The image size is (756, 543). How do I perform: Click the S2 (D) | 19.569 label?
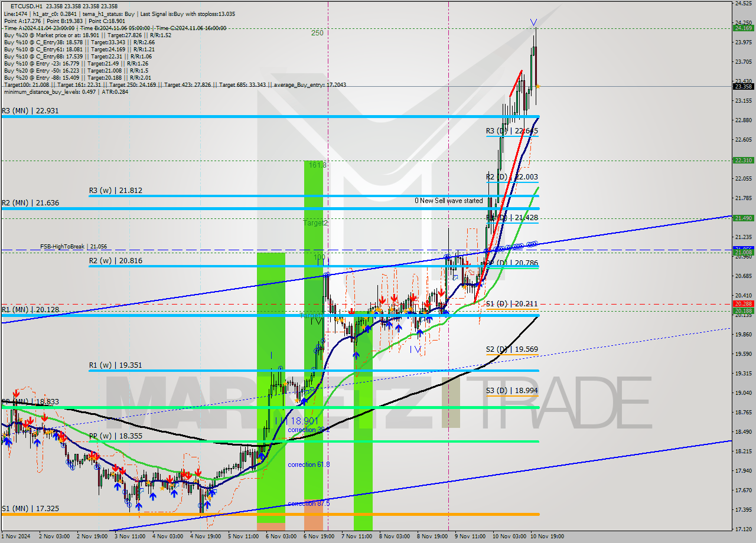(512, 349)
